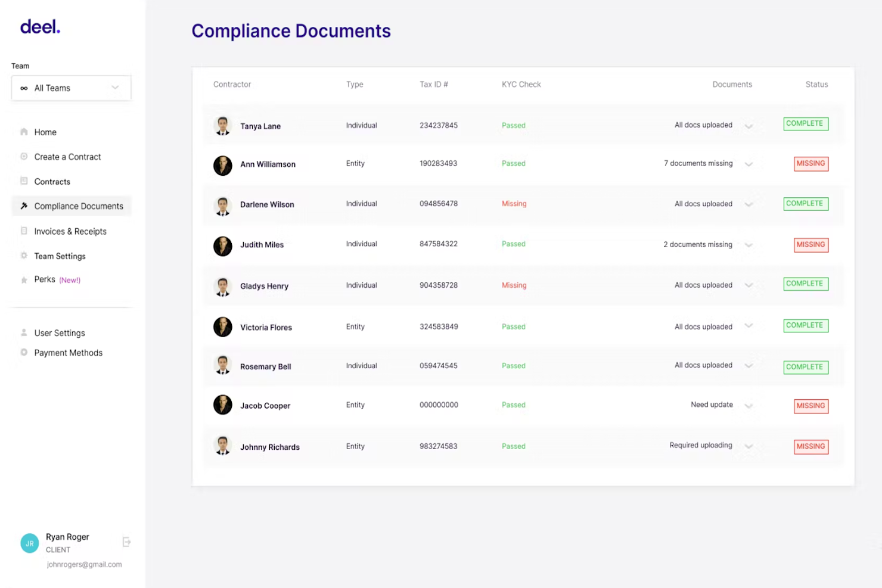Click the logout icon beside Ryan Roger
The width and height of the screenshot is (882, 588).
[126, 542]
